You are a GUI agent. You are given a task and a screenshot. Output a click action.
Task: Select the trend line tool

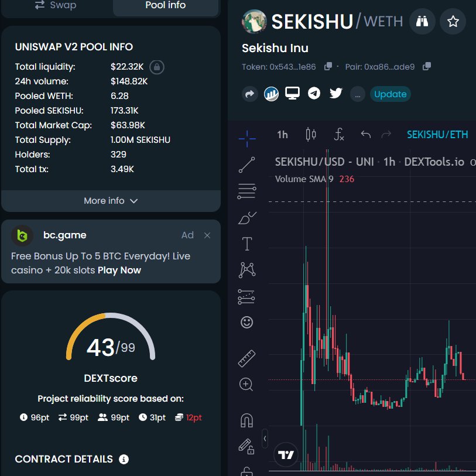pyautogui.click(x=247, y=165)
